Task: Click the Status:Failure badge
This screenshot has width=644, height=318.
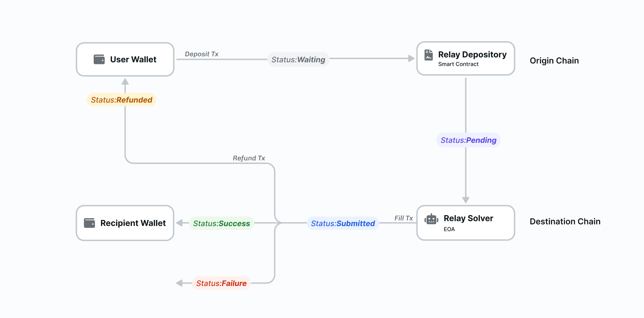Action: (222, 283)
